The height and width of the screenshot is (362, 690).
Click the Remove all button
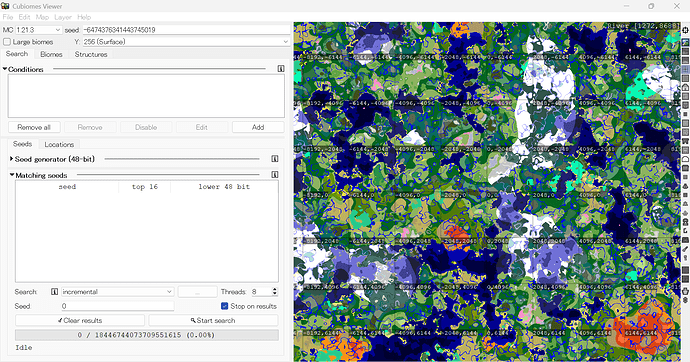(34, 127)
